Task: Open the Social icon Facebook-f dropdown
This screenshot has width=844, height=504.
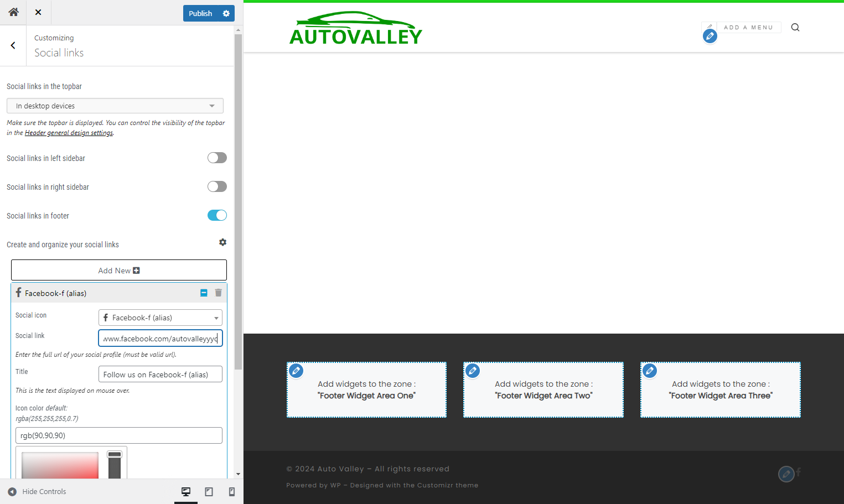Action: point(160,318)
